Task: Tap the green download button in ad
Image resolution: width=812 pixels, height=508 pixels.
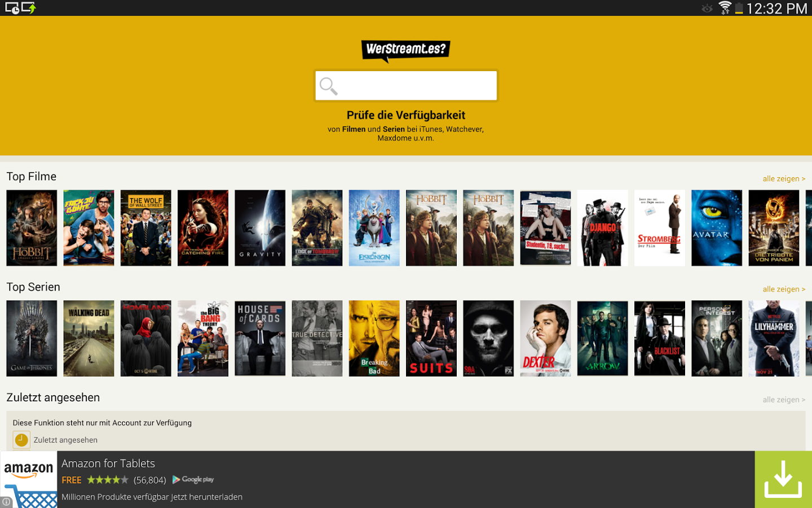Action: tap(783, 479)
